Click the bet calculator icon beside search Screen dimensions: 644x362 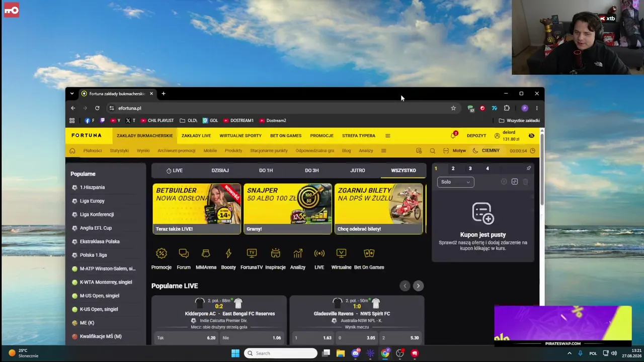point(419,151)
